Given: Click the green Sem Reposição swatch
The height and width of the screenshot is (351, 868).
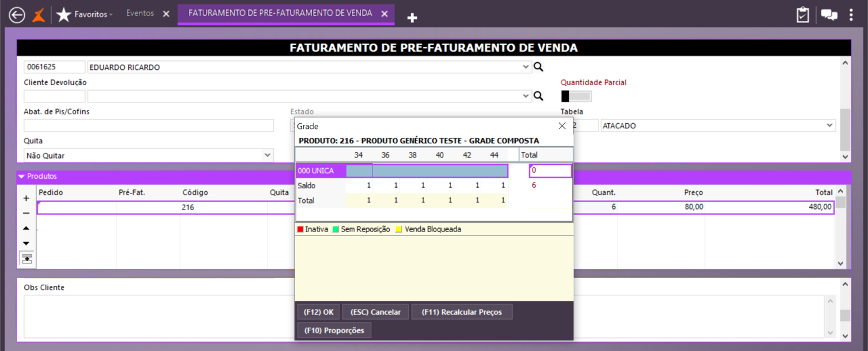Looking at the screenshot, I should pos(336,230).
